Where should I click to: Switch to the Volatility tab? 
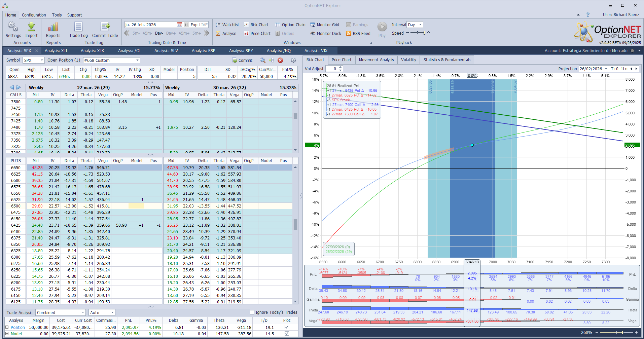click(408, 60)
